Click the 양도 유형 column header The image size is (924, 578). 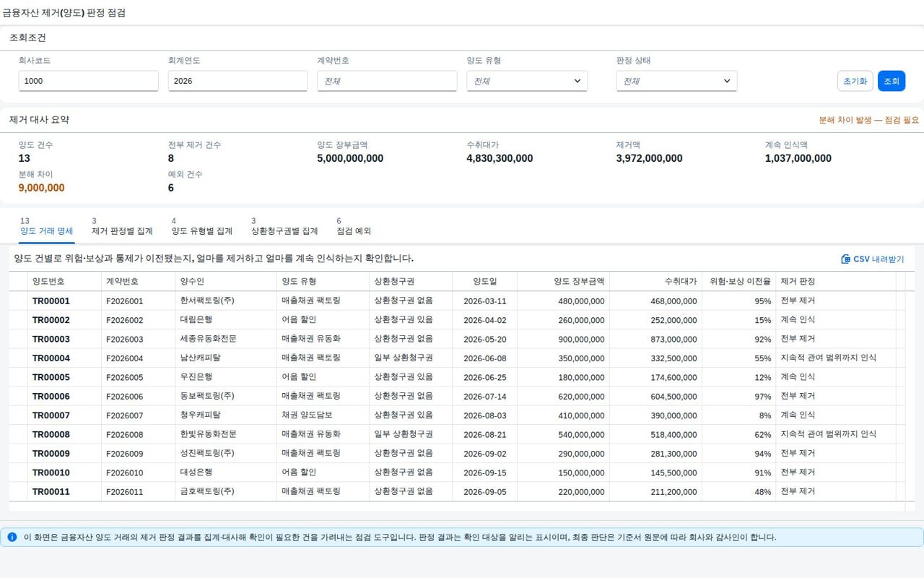tap(323, 282)
